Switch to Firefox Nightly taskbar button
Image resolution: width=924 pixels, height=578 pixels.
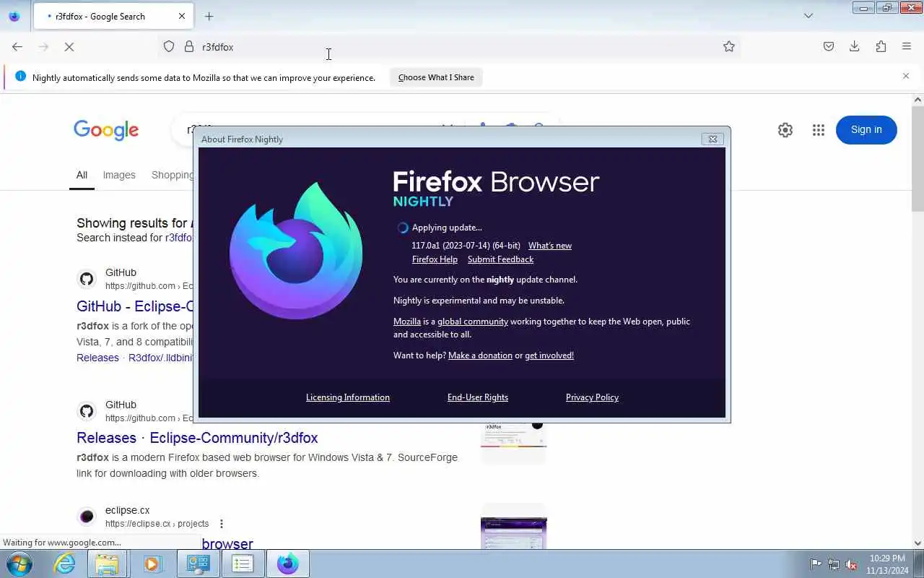(x=288, y=564)
